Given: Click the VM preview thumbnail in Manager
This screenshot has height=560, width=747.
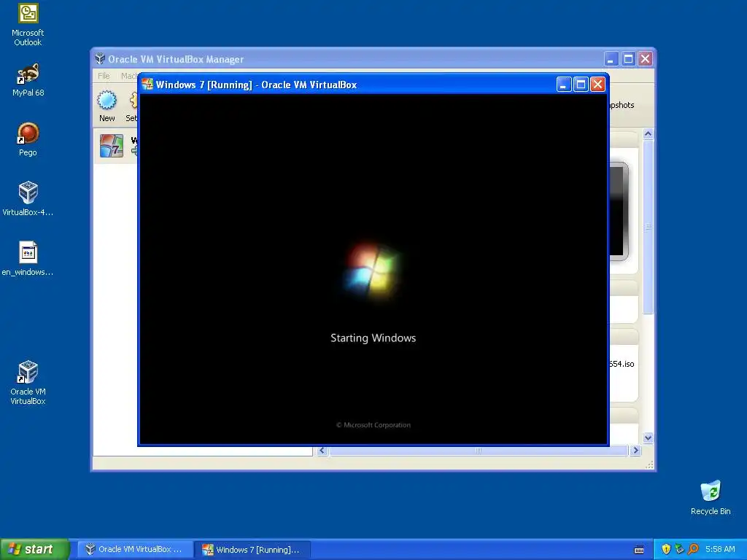Looking at the screenshot, I should 619,211.
